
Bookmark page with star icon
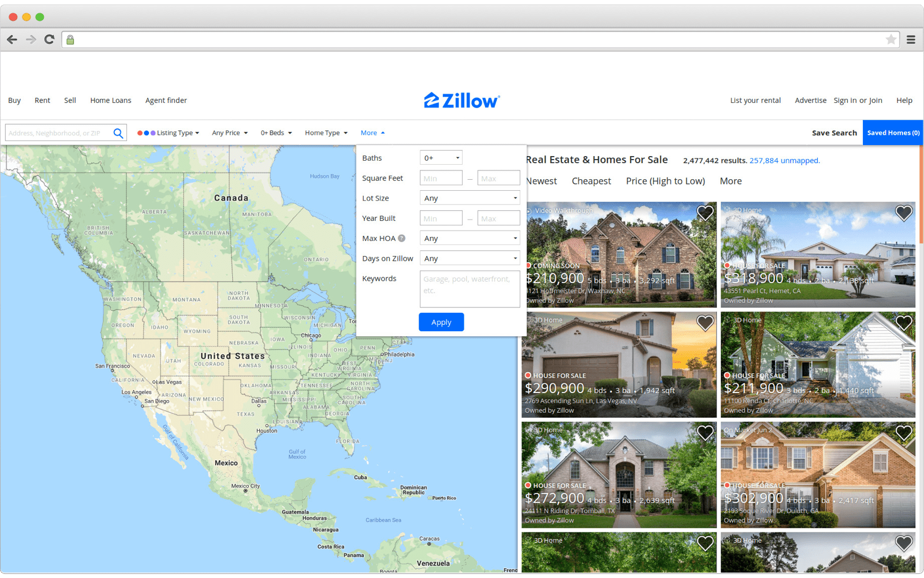[x=891, y=39]
